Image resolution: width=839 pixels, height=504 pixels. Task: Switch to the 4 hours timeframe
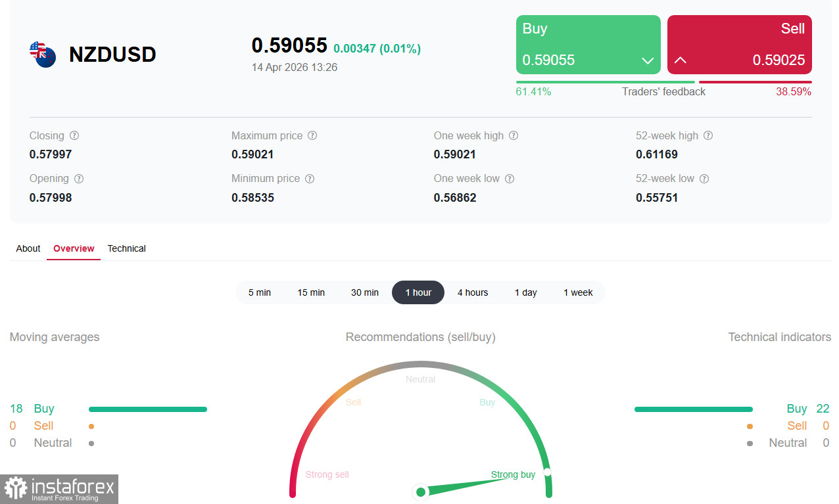tap(473, 292)
